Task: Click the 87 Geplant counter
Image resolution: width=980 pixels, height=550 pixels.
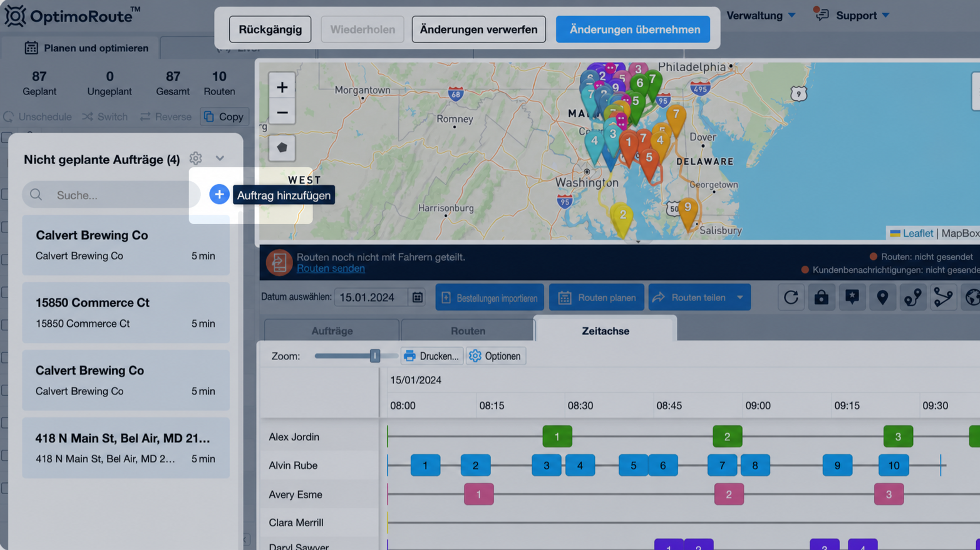Action: click(39, 83)
